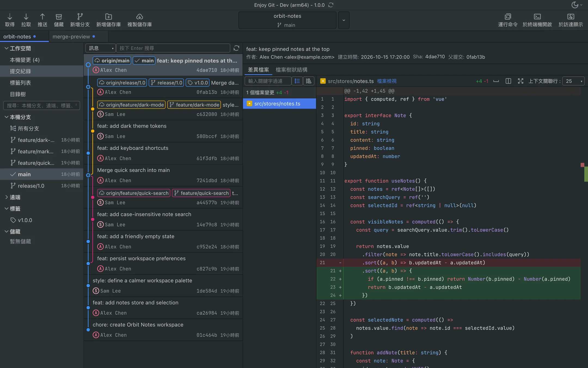Click the 新增儲存庫 (Add repository) icon
This screenshot has height=368, width=588.
coord(108,17)
